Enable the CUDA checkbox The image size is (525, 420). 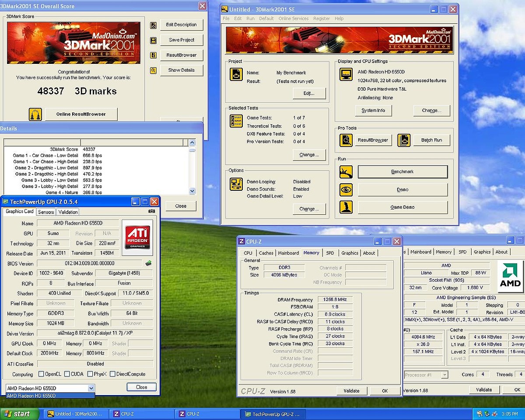click(x=67, y=374)
